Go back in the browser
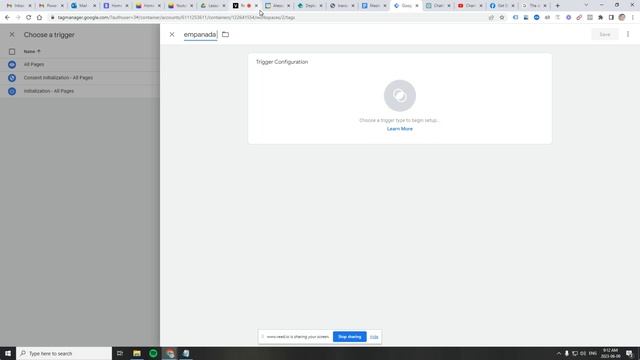 (x=7, y=18)
